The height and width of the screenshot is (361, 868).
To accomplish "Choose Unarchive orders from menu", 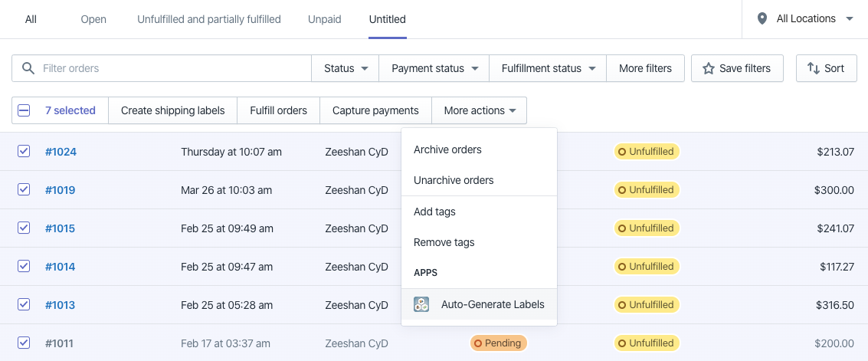I will coord(479,180).
